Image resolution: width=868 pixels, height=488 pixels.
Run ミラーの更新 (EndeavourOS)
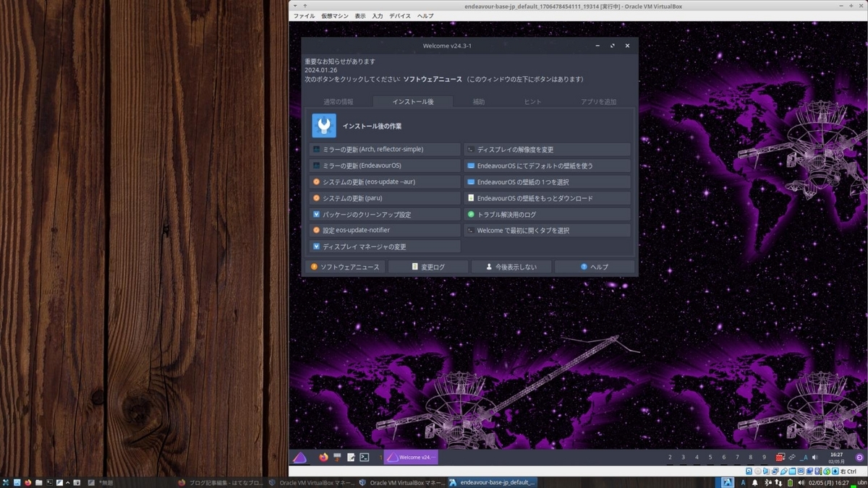tap(385, 166)
